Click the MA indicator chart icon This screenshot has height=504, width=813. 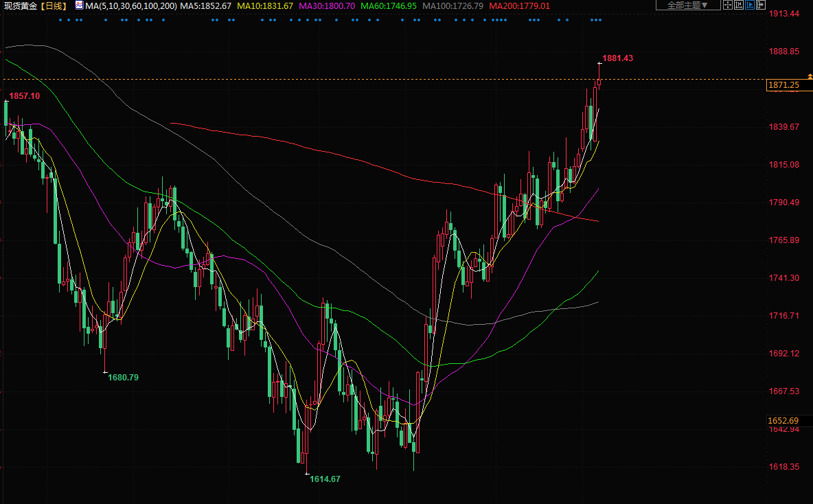point(79,5)
